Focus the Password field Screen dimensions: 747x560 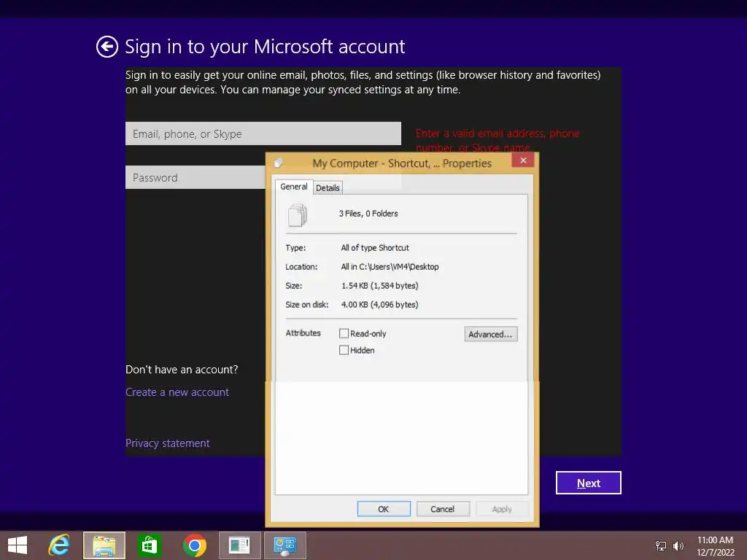point(196,178)
